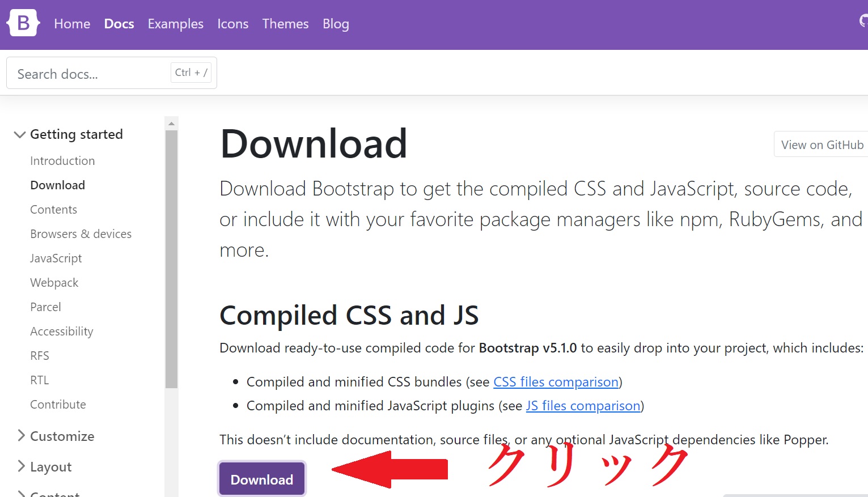Click the 'Bootstrap v5.1.0' text
This screenshot has height=497, width=868.
(x=528, y=348)
